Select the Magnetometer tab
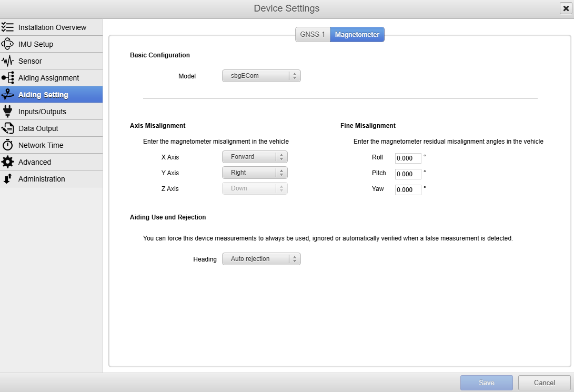 click(x=357, y=35)
